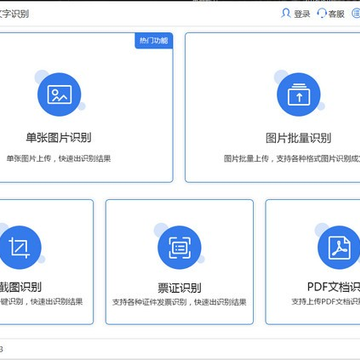The width and height of the screenshot is (360, 360).
Task: Click the 热门功能 badge
Action: (x=154, y=41)
